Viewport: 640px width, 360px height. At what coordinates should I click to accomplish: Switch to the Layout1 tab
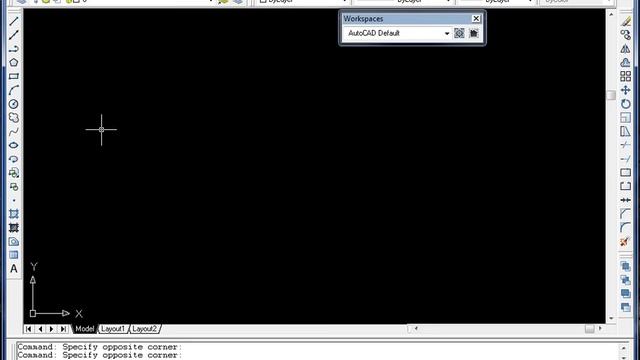pyautogui.click(x=113, y=329)
